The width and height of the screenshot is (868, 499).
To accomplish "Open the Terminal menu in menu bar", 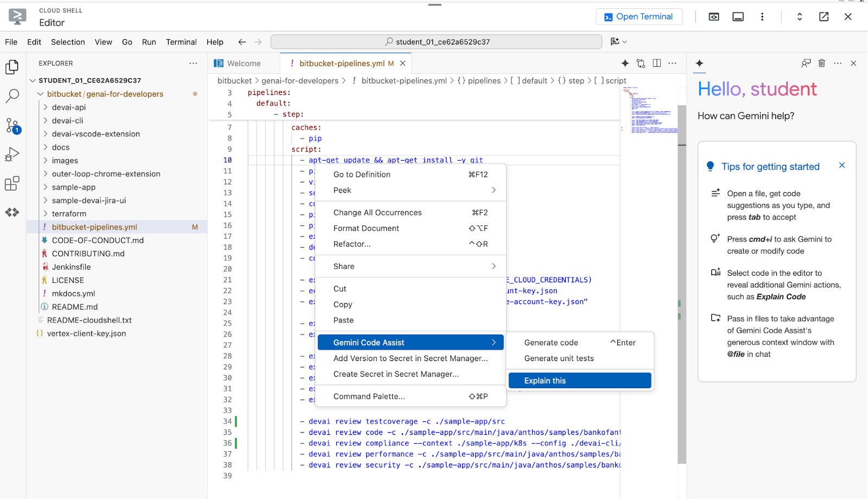I will 181,42.
